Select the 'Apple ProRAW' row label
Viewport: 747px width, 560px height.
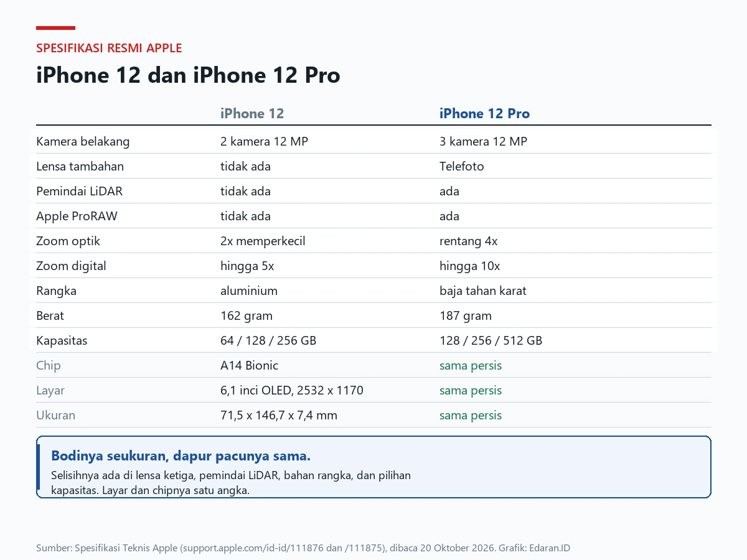pyautogui.click(x=77, y=216)
